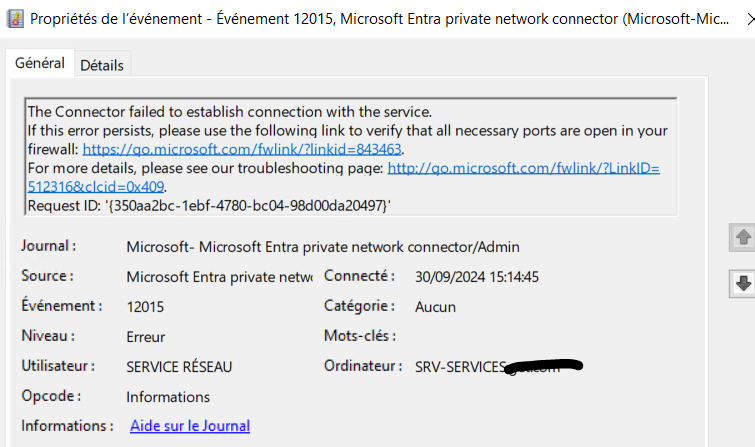Select the Journal value Microsoft Entra connector/Admin
This screenshot has height=447, width=755.
click(x=323, y=246)
